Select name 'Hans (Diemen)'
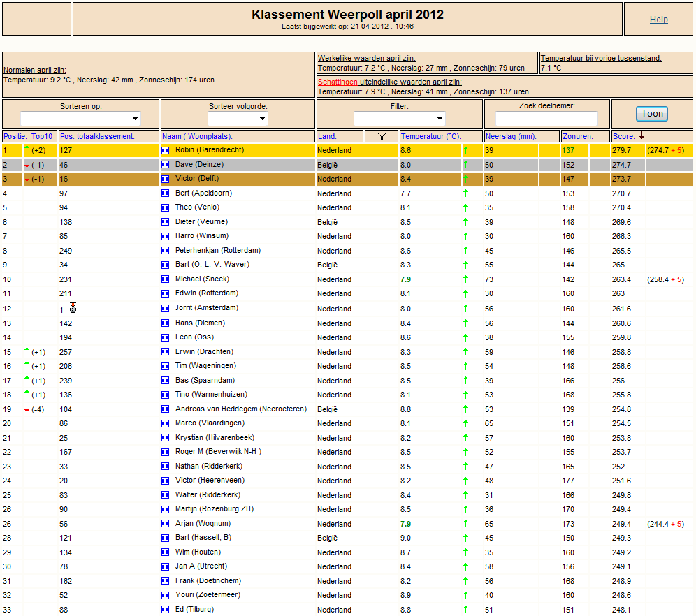The height and width of the screenshot is (616, 696). [200, 323]
